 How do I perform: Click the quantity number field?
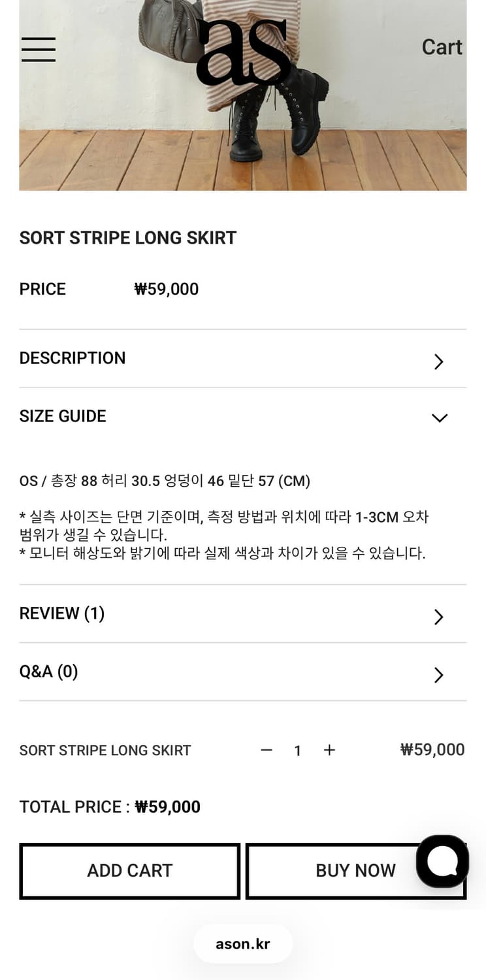tap(298, 751)
